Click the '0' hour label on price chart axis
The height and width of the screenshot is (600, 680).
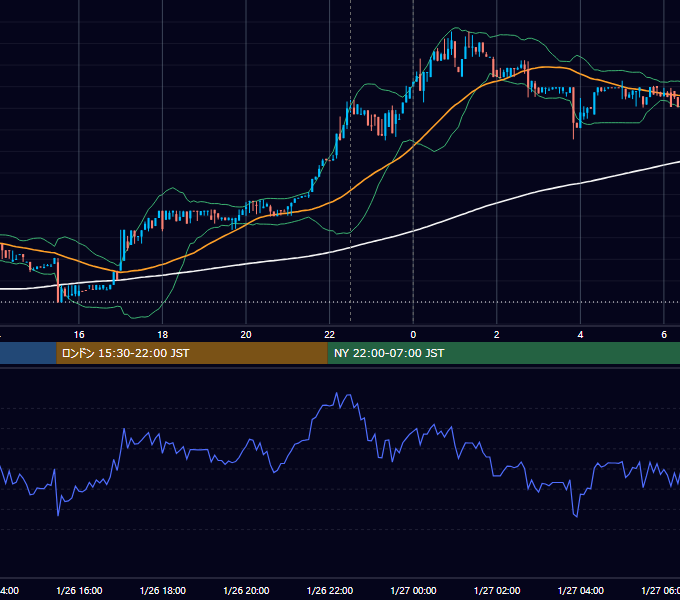click(x=413, y=335)
